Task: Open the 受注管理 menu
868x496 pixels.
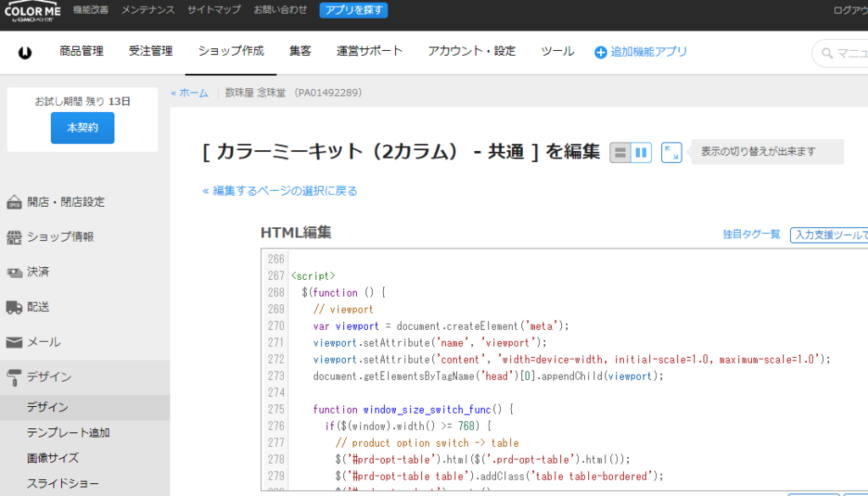Action: pyautogui.click(x=150, y=52)
